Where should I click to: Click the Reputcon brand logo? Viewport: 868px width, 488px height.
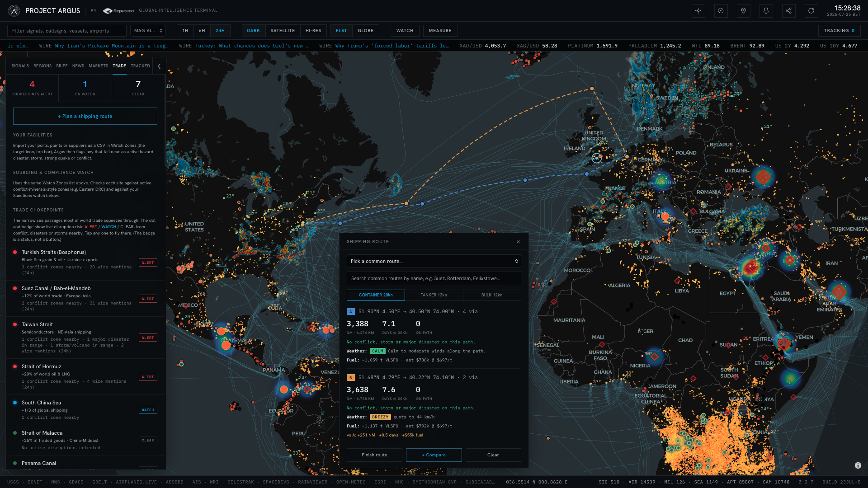tap(118, 11)
